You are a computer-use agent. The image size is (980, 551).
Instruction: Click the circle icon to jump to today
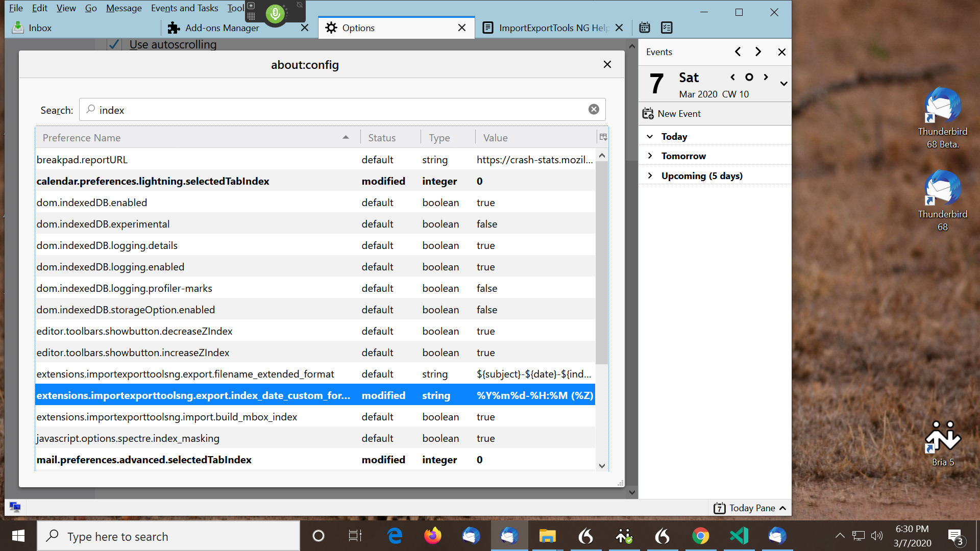tap(749, 77)
